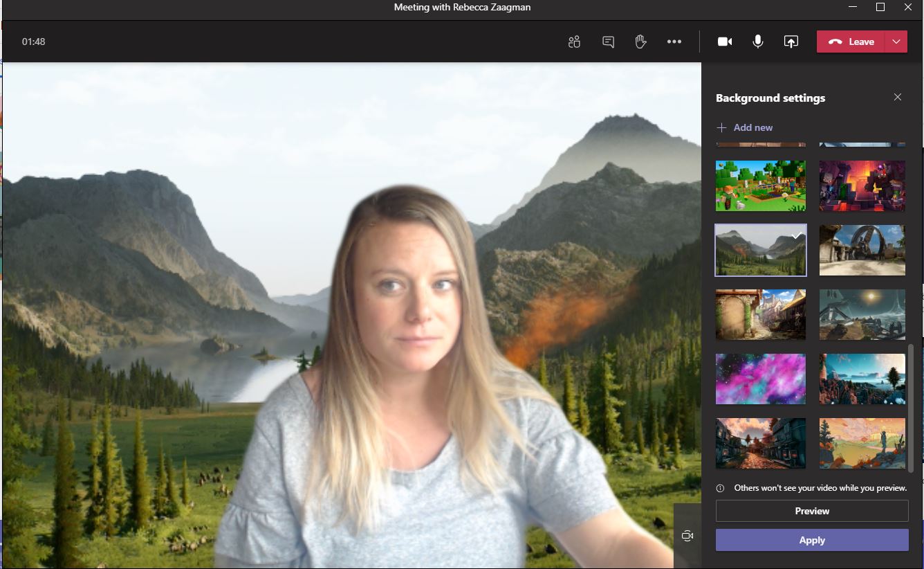The height and width of the screenshot is (569, 924).
Task: Leave the meeting
Action: 851,42
